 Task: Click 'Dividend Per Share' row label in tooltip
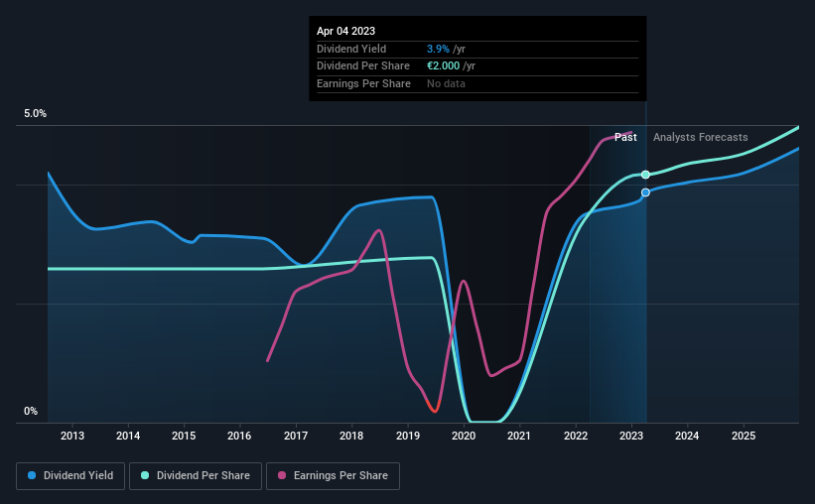point(362,66)
